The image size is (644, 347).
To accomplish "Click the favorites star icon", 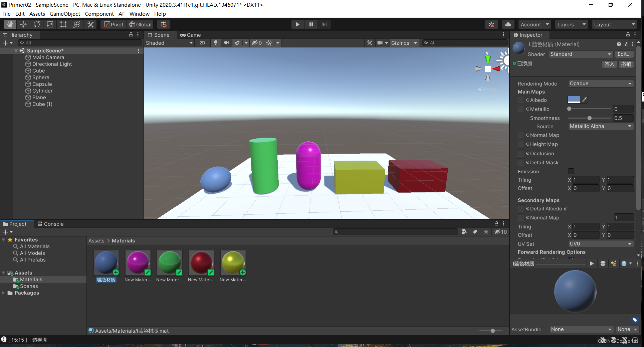I will click(486, 232).
